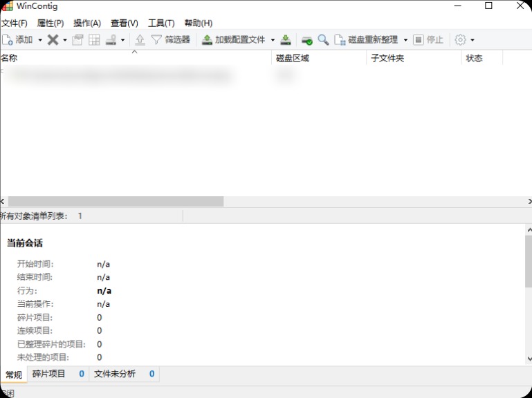Click the drive with user icon
Screen dimensions: 532x398
tap(111, 40)
